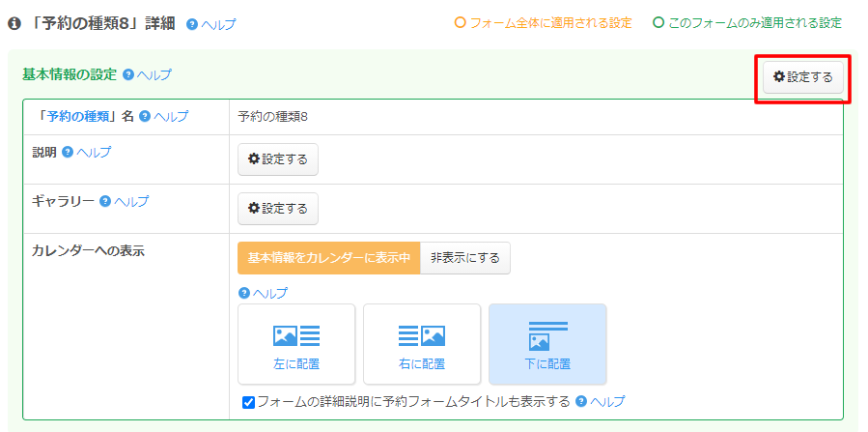Image resolution: width=868 pixels, height=432 pixels.
Task: Click help icon for 説明 label
Action: point(86,152)
